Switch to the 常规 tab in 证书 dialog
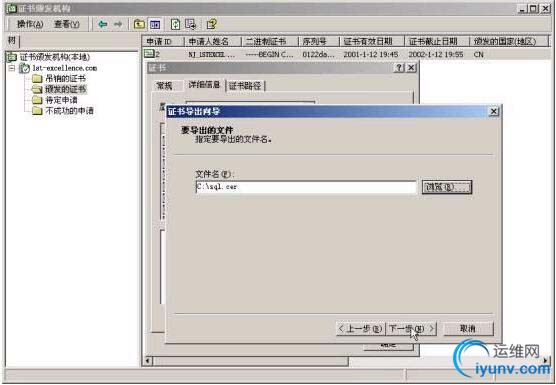The width and height of the screenshot is (556, 385). tap(164, 86)
